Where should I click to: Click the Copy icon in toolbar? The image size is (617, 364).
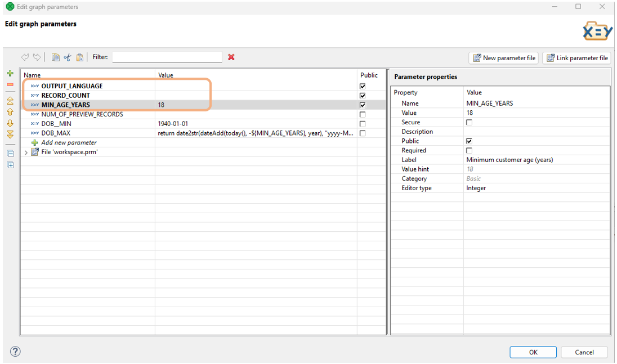coord(55,57)
